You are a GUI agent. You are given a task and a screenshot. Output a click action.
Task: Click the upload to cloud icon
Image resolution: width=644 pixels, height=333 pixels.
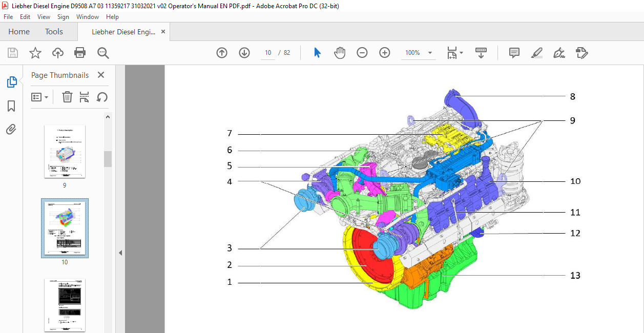[x=58, y=53]
